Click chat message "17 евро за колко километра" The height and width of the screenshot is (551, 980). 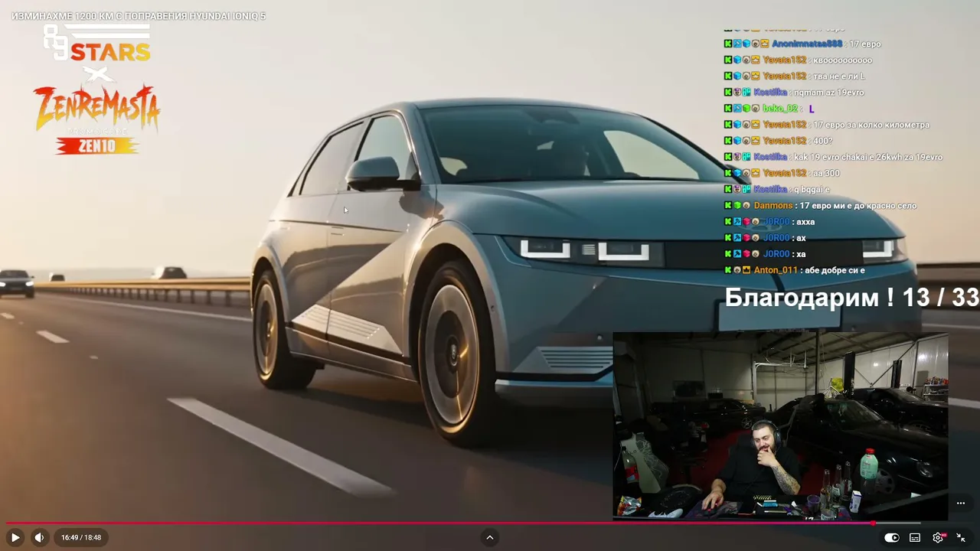coord(871,125)
